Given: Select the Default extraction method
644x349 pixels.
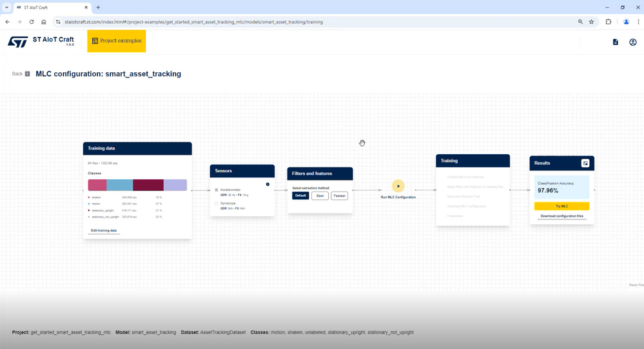Looking at the screenshot, I should pyautogui.click(x=300, y=195).
